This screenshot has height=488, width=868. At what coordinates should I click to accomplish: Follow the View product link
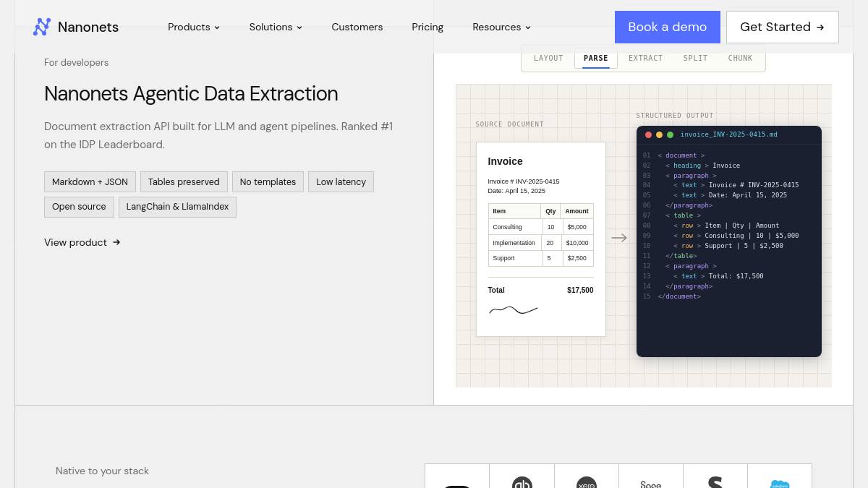click(x=82, y=242)
